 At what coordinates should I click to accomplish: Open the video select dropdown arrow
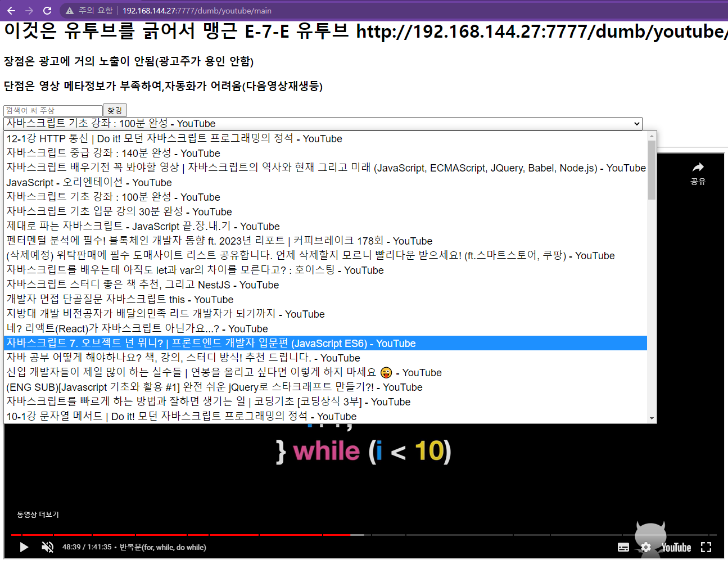pos(636,124)
